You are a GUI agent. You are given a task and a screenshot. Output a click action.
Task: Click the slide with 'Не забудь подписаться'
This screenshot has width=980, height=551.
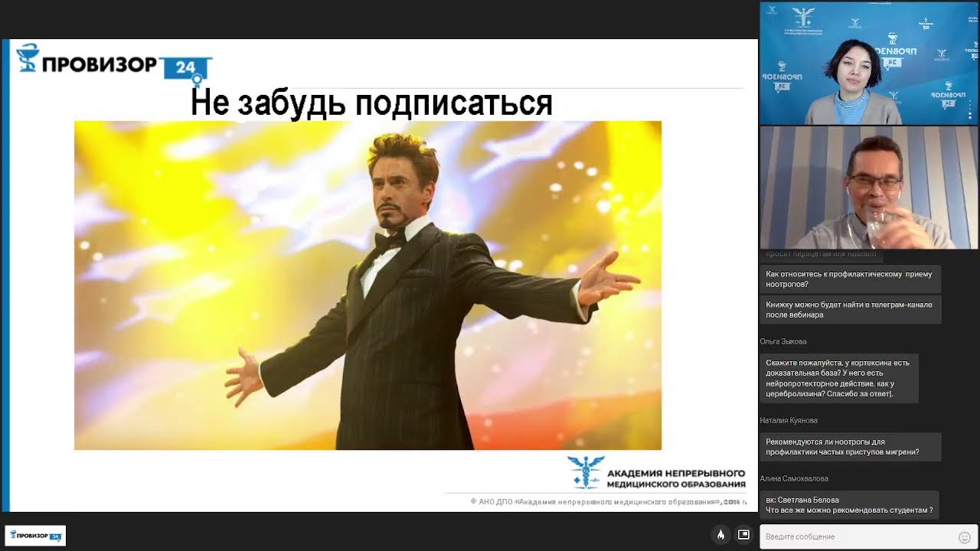380,275
